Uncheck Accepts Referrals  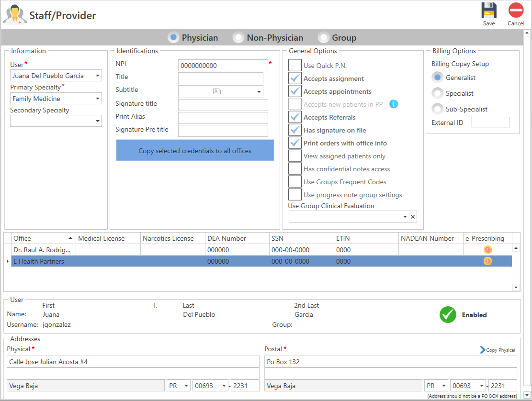295,117
